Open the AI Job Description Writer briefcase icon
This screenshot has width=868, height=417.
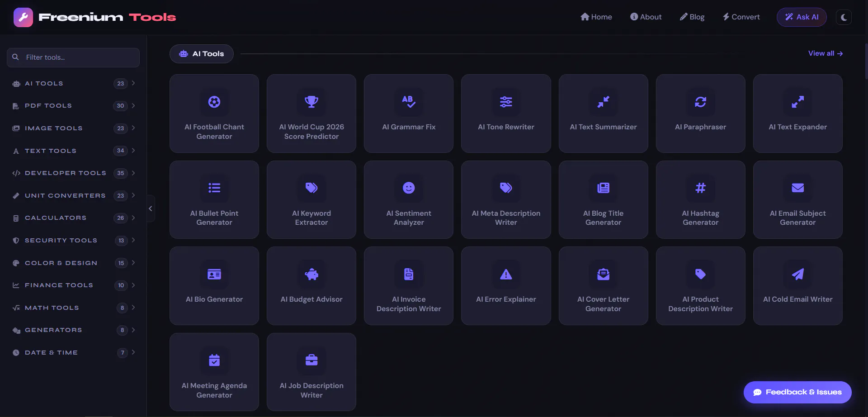[x=311, y=360]
